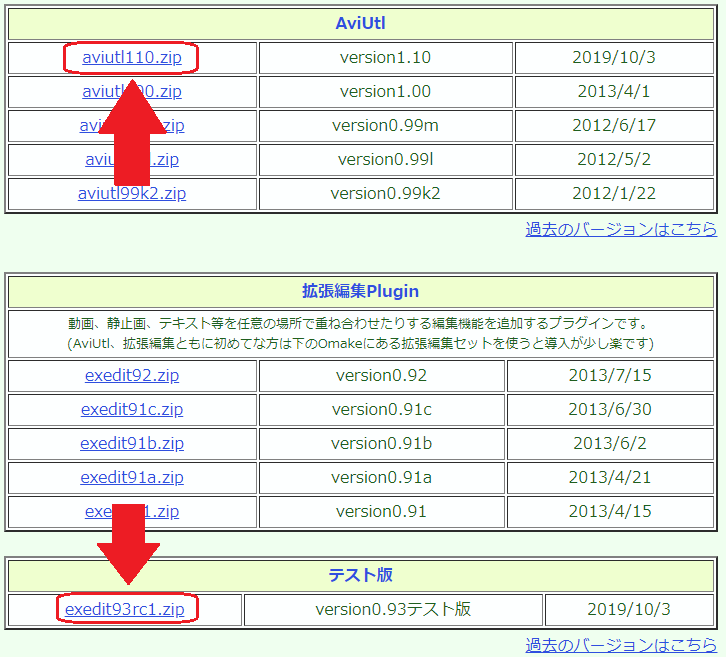Click version0.99m text
726x657 pixels.
point(385,125)
